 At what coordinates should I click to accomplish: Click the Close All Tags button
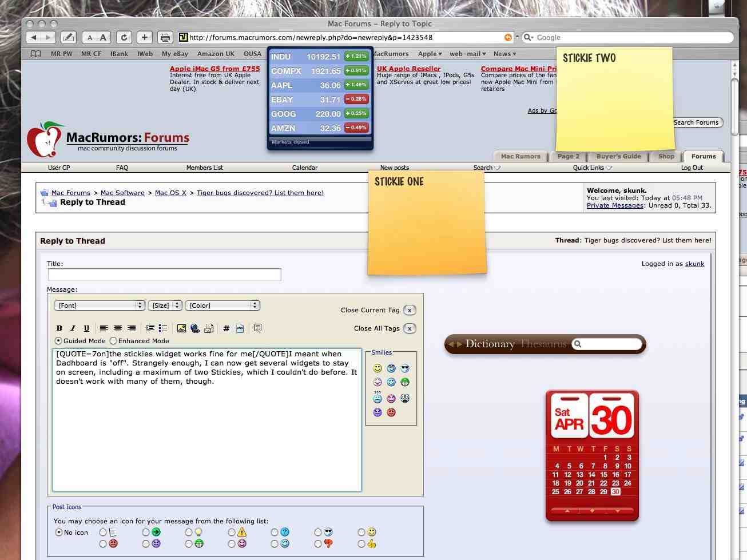pyautogui.click(x=410, y=328)
